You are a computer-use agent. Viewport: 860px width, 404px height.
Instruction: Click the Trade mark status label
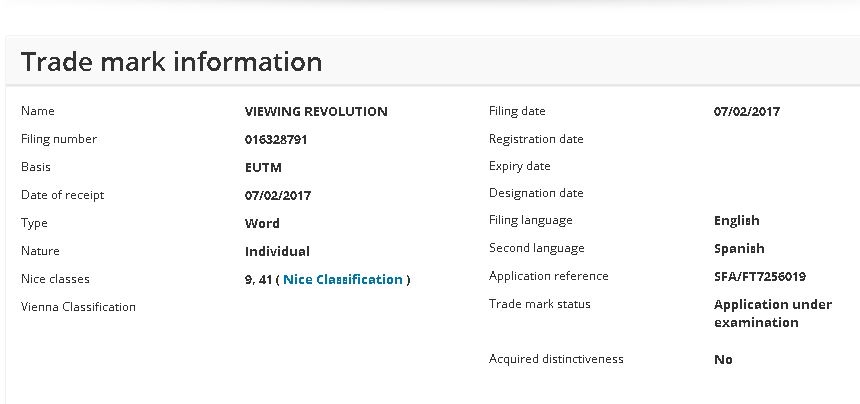(x=540, y=304)
